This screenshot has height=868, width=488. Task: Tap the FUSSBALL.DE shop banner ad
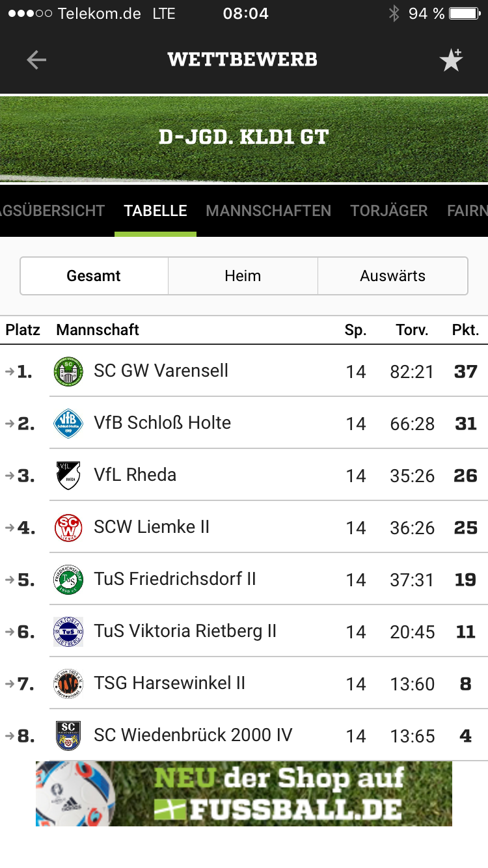pos(244,794)
